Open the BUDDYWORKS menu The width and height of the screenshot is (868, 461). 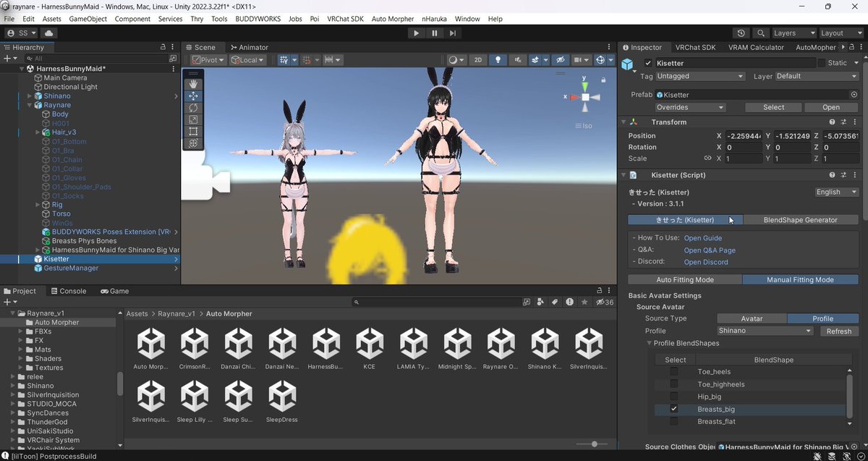[258, 19]
